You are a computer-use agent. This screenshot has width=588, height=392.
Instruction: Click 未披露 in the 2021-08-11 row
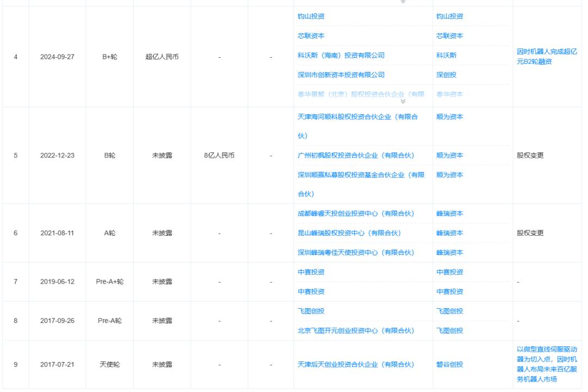[x=162, y=233]
